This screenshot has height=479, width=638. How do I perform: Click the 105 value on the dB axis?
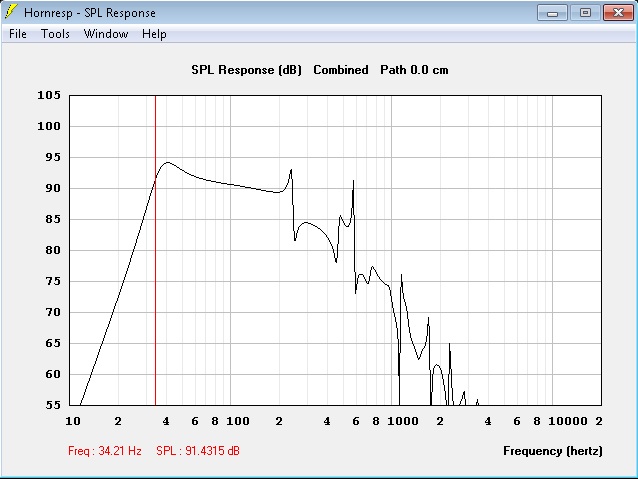[49, 95]
